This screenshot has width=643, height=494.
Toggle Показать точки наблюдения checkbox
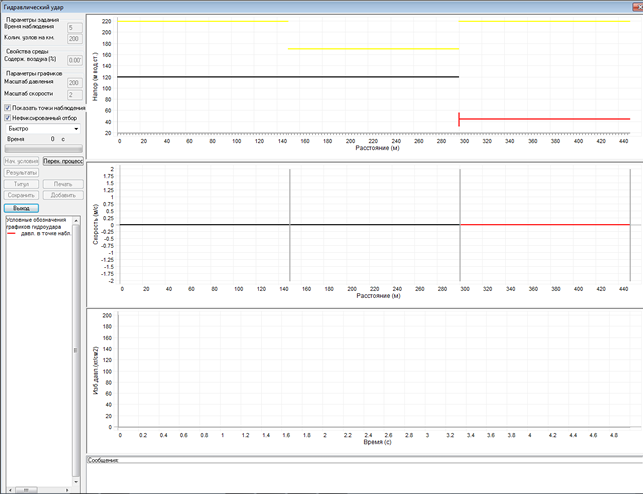[x=8, y=107]
